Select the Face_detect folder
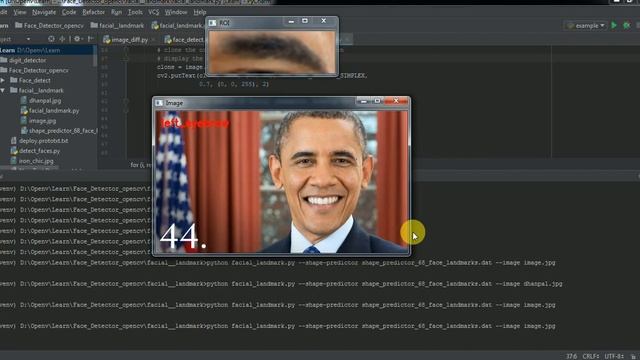Screen dimensions: 640x360 tap(31, 80)
